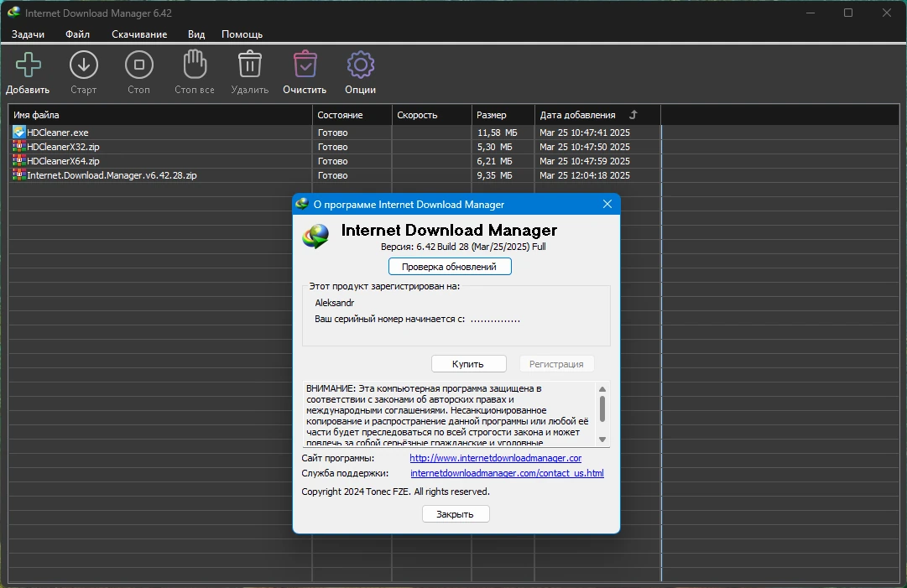
Task: Click the Internet.Download.Manager.v6.42.28.zip archive icon
Action: [19, 174]
